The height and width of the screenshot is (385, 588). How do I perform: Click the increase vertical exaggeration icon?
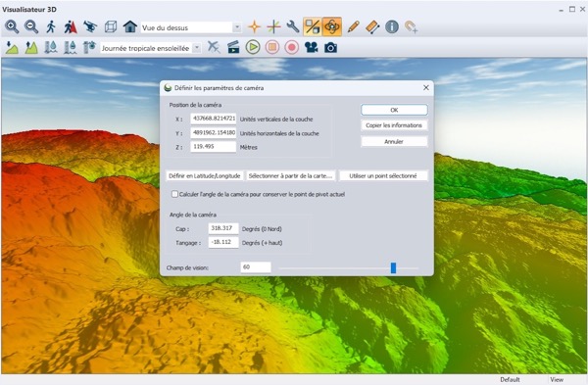pos(31,48)
